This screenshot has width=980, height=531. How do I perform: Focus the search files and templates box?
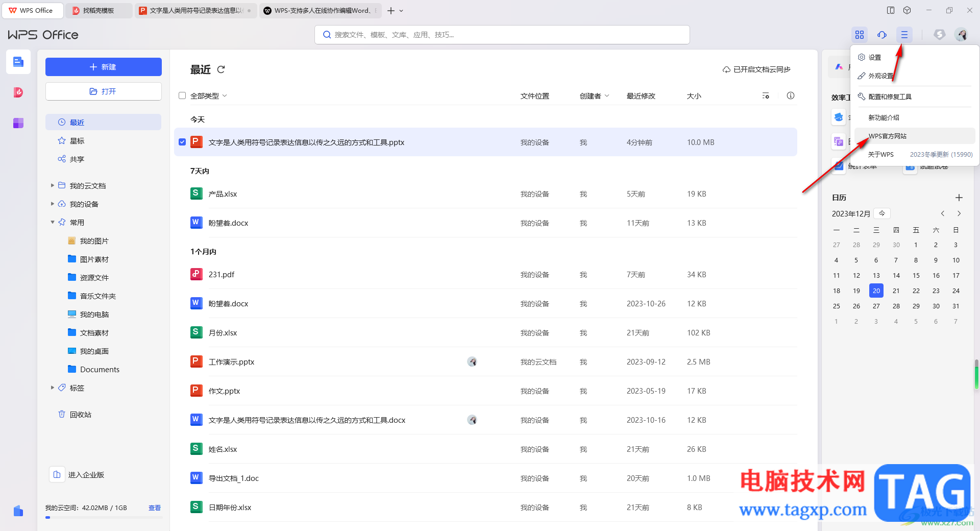click(502, 35)
